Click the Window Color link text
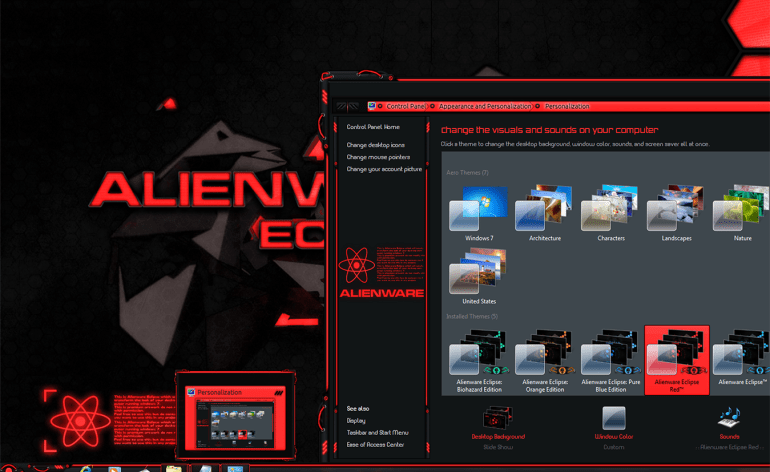The height and width of the screenshot is (472, 770). click(x=614, y=437)
